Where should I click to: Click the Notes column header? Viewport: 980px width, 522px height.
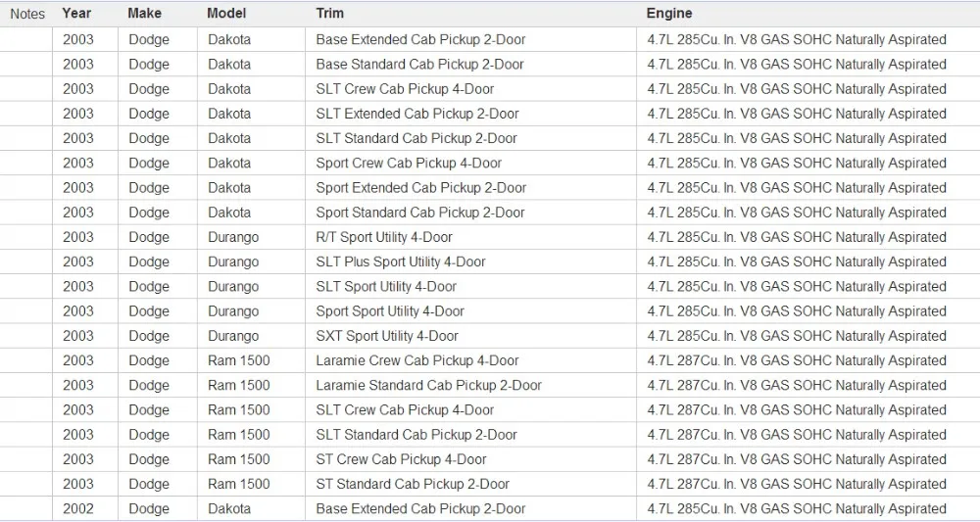tap(27, 14)
